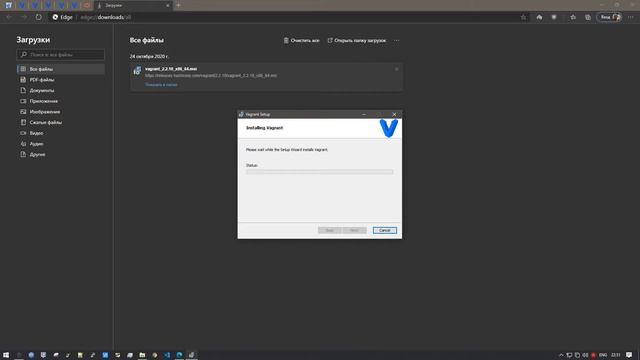Show hidden system tray icons
This screenshot has height=360, width=640.
561,355
